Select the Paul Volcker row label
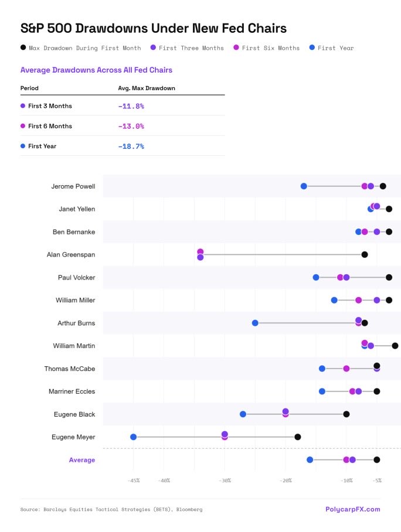Image resolution: width=401 pixels, height=532 pixels. pyautogui.click(x=76, y=277)
